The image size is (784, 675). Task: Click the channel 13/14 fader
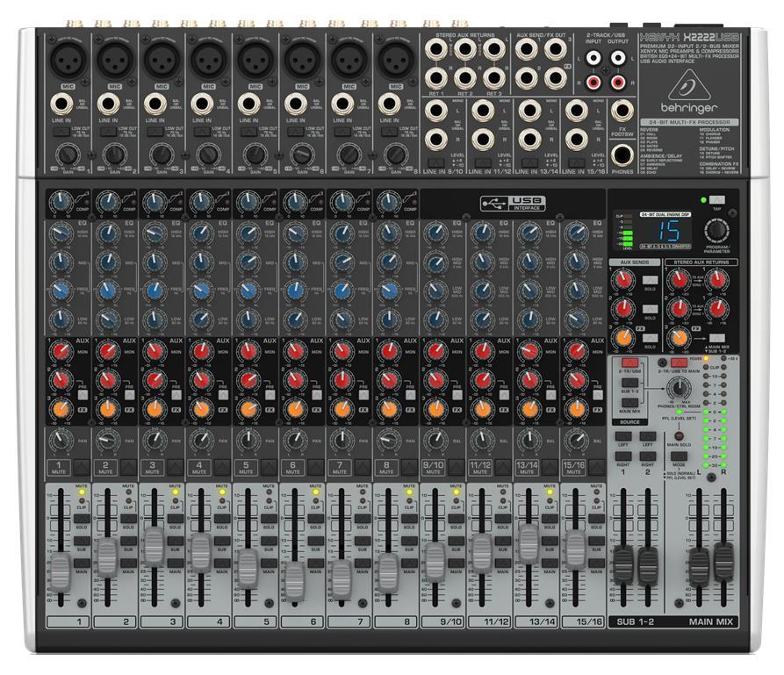(x=529, y=544)
